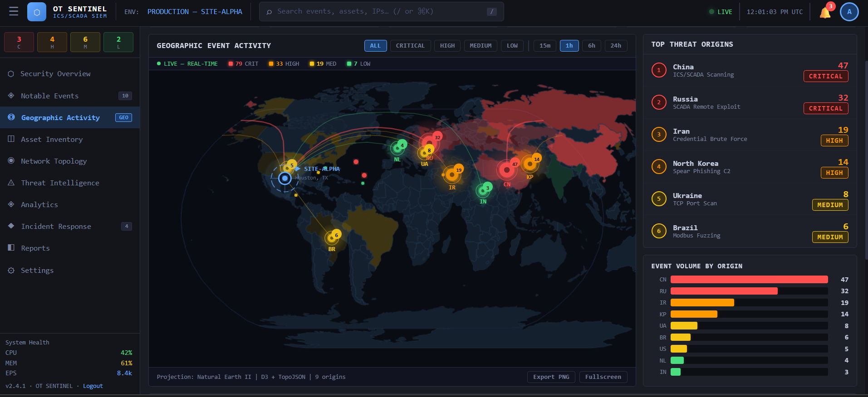868x397 pixels.
Task: Set time range to 6h
Action: [592, 46]
